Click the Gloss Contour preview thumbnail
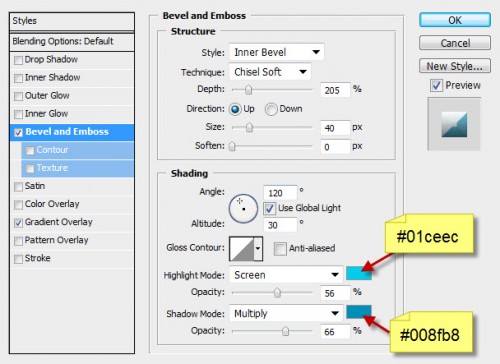 pyautogui.click(x=242, y=249)
